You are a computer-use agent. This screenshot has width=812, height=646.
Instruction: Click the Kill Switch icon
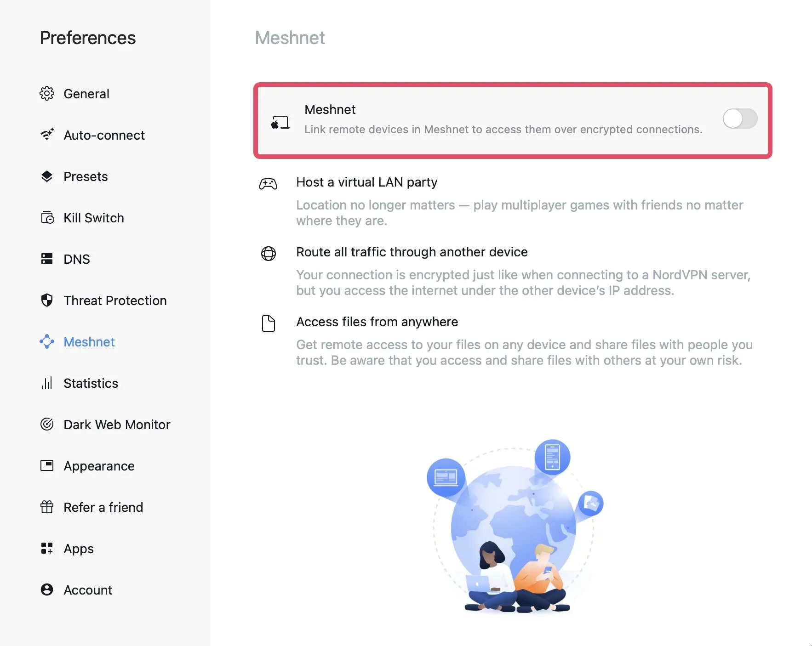coord(47,217)
